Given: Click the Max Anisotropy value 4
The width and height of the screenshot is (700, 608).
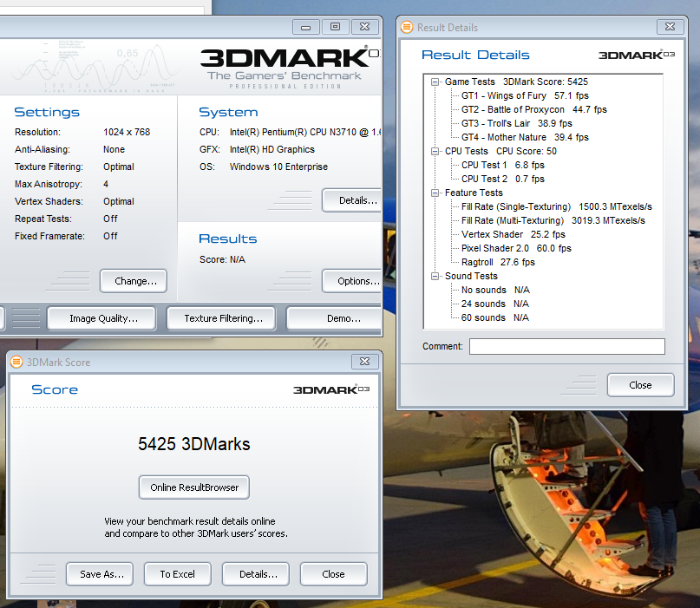Looking at the screenshot, I should pyautogui.click(x=106, y=184).
